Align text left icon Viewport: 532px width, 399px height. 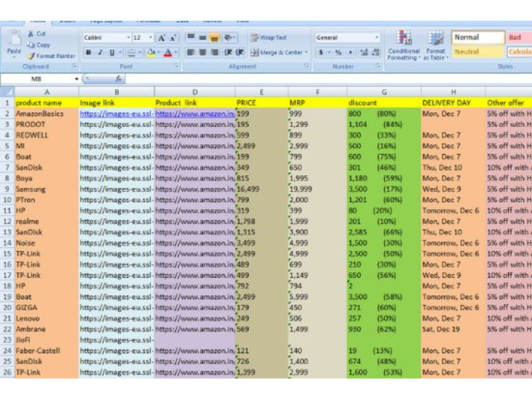click(191, 52)
